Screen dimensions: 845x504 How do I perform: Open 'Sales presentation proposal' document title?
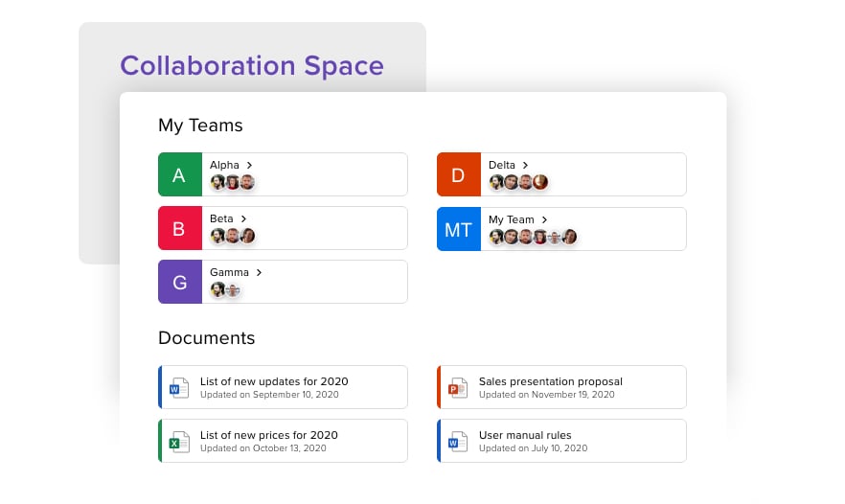coord(551,381)
